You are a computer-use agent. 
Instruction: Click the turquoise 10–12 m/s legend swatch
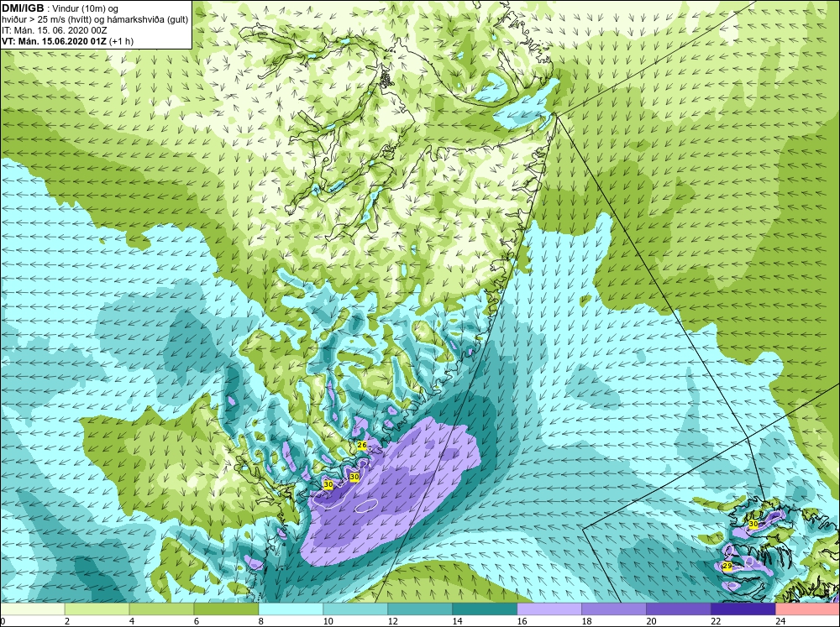coord(355,609)
